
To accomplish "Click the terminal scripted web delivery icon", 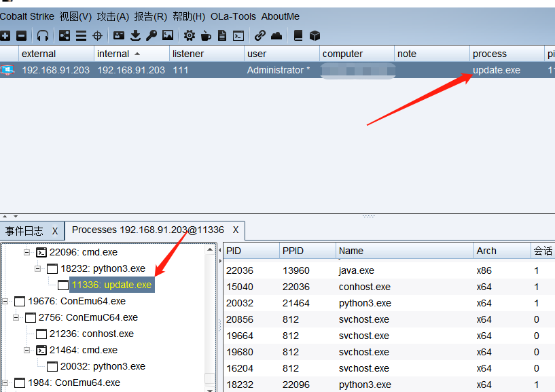I will [x=238, y=36].
